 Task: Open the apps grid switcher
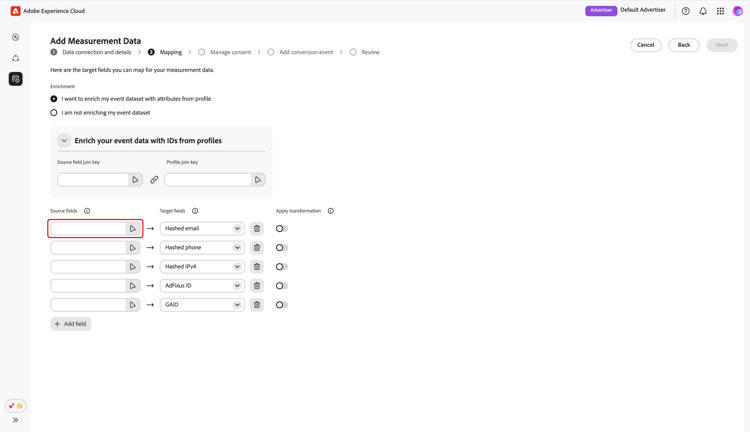(x=720, y=11)
